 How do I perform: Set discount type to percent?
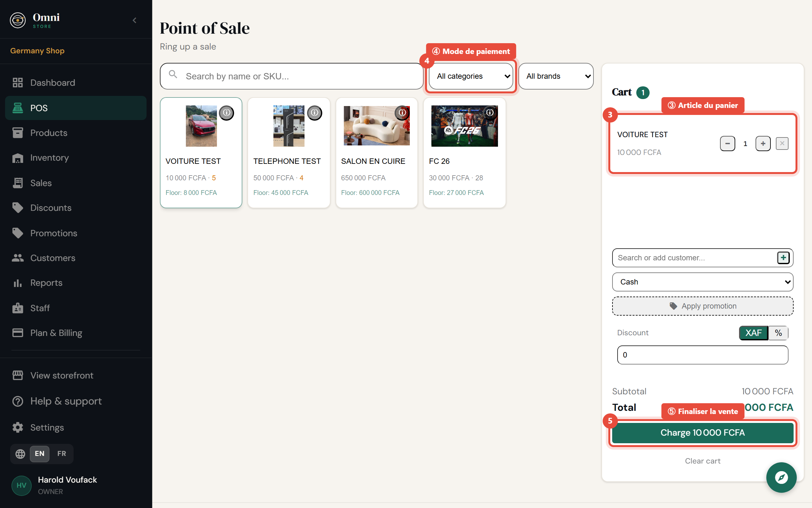(x=778, y=333)
